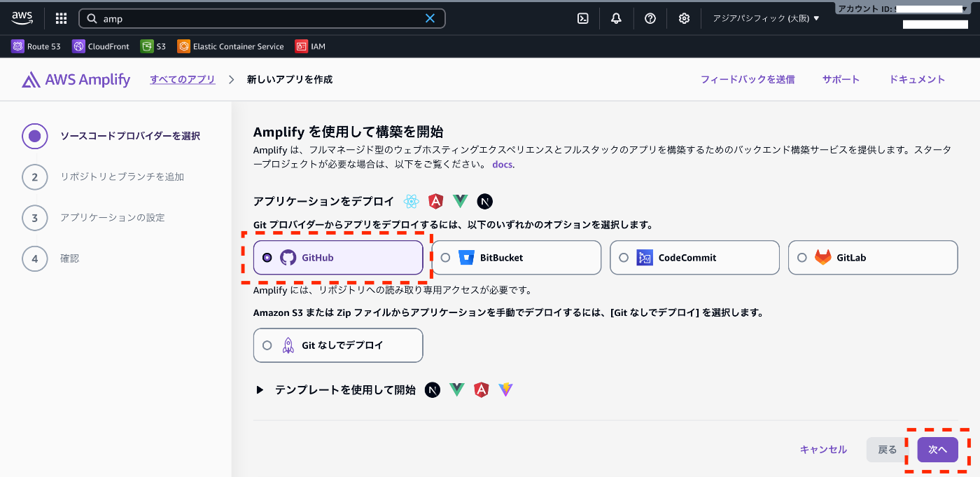Click the GitLab fox logo
Image resolution: width=980 pixels, height=477 pixels.
click(823, 258)
